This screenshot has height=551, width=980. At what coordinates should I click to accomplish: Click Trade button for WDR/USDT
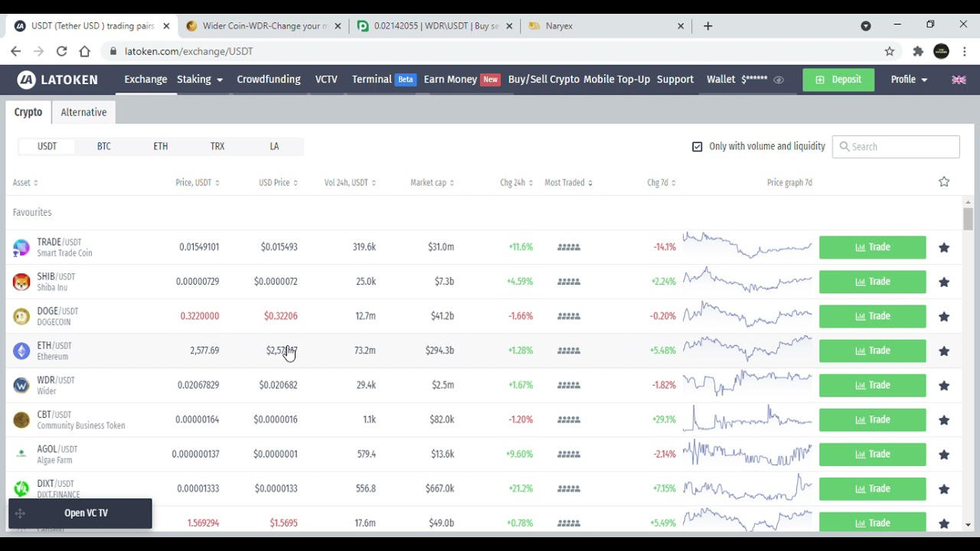872,385
